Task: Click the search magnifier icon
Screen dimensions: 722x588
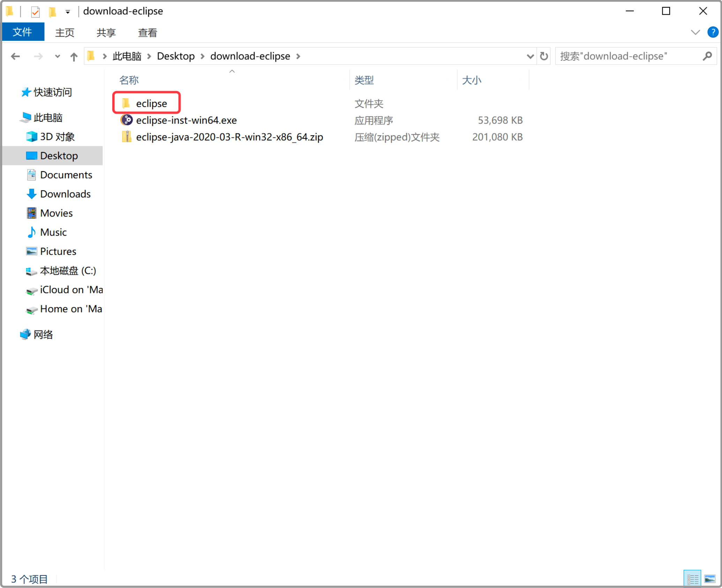Action: coord(707,56)
